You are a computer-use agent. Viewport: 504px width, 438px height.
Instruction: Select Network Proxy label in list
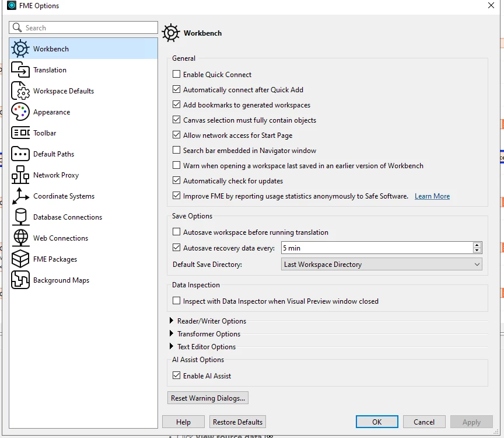56,175
